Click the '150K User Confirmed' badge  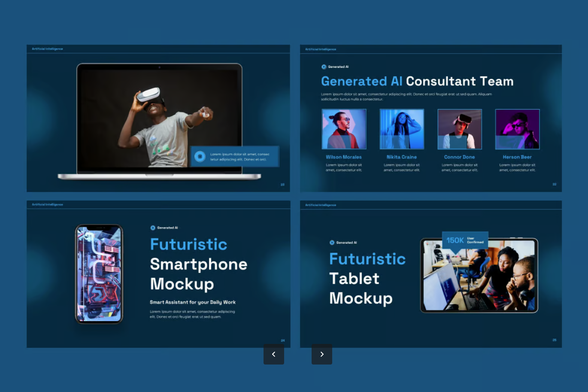point(465,240)
